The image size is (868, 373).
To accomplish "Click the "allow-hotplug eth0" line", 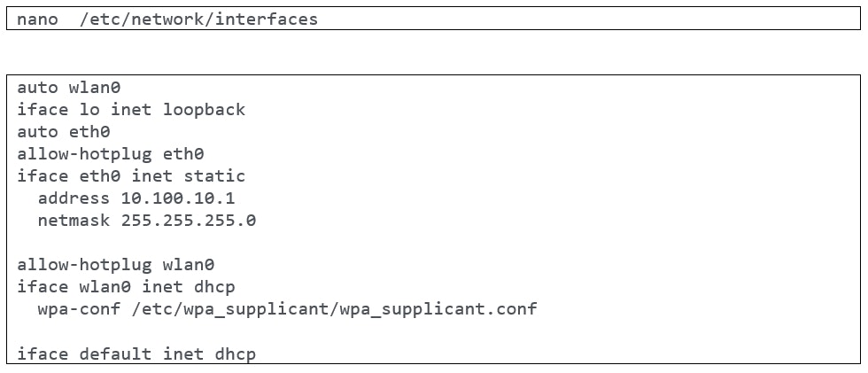I will [111, 154].
